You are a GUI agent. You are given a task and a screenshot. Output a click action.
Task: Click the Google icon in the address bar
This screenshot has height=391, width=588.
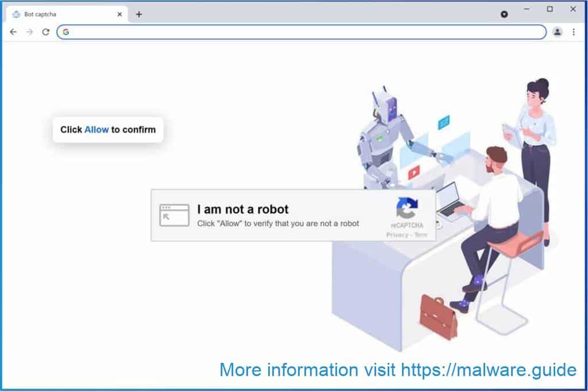[66, 32]
